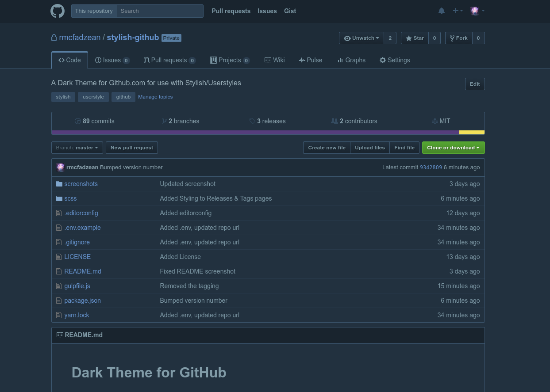Viewport: 550px width, 392px height.
Task: Click the gulpfile.js file icon
Action: [59, 286]
